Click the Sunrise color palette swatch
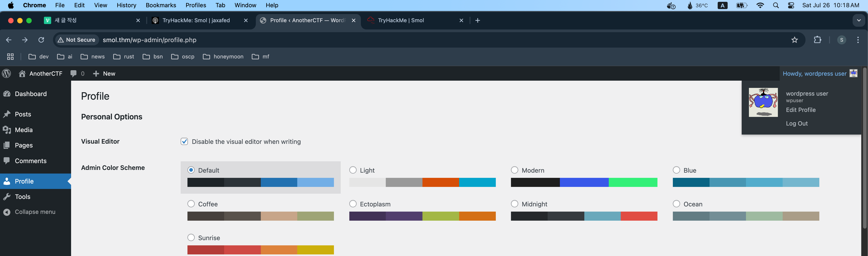The width and height of the screenshot is (868, 256). [x=260, y=250]
